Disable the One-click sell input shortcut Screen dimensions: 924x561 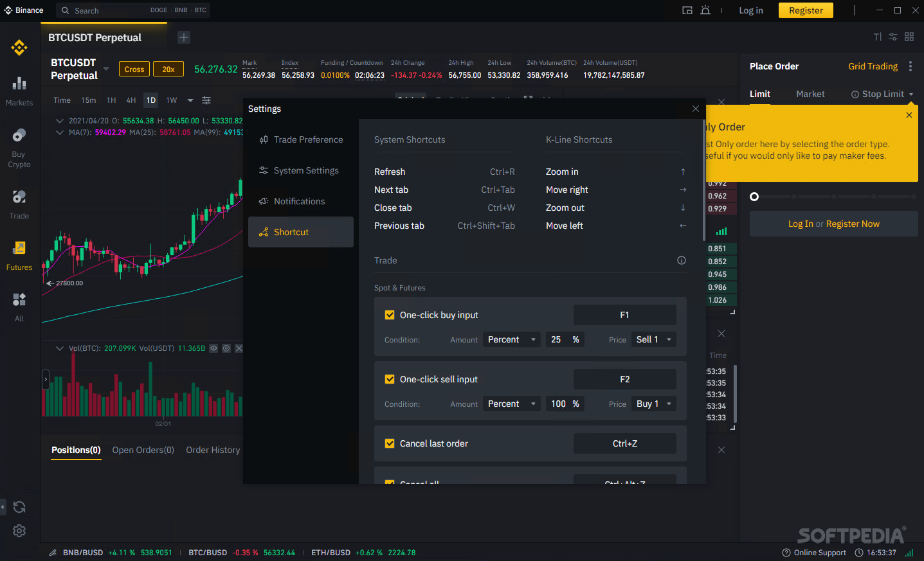point(390,379)
